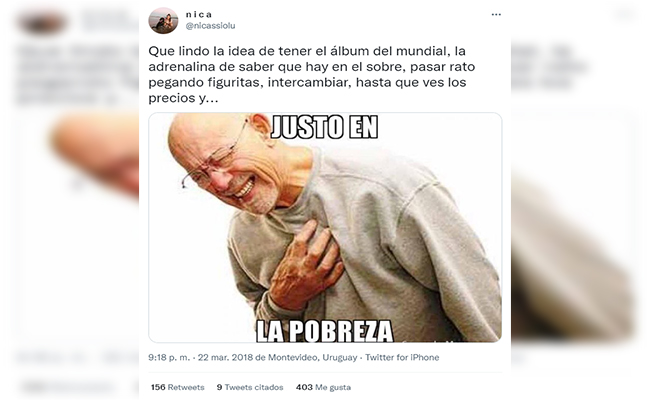Click the Twitter for iPhone source link
The height and width of the screenshot is (400, 650).
click(402, 357)
